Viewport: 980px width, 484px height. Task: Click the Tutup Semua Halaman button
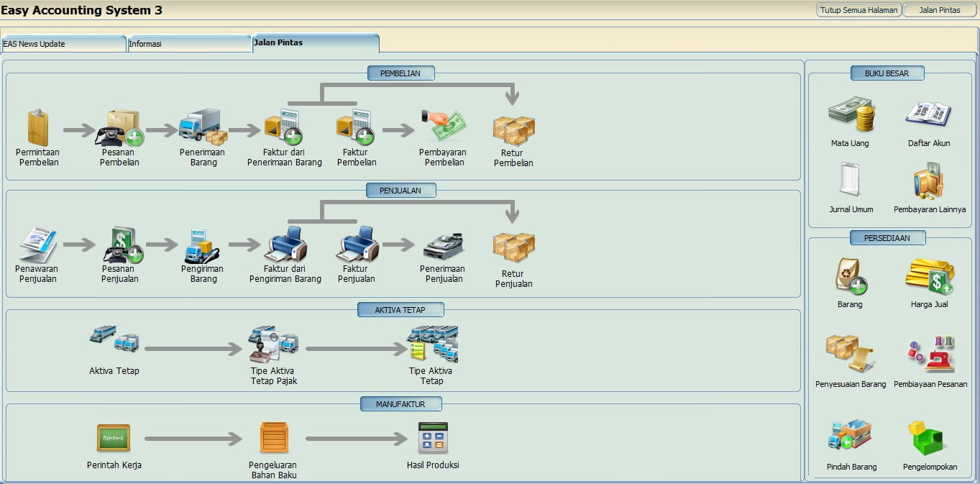tap(858, 10)
